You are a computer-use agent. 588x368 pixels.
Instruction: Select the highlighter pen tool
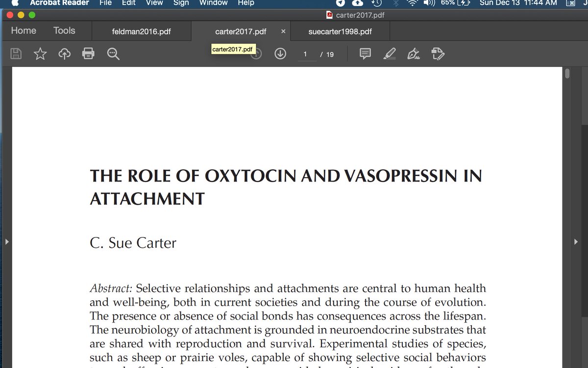[x=390, y=54]
